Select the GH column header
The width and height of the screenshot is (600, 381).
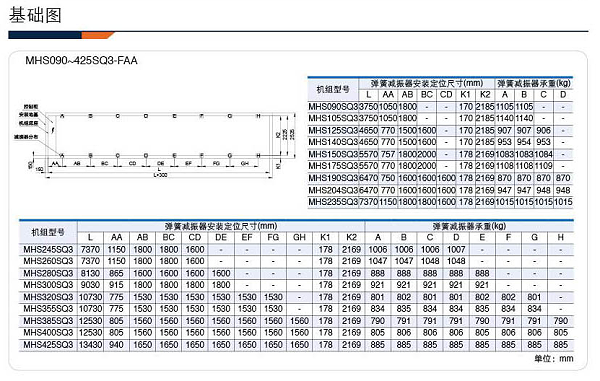click(x=299, y=238)
